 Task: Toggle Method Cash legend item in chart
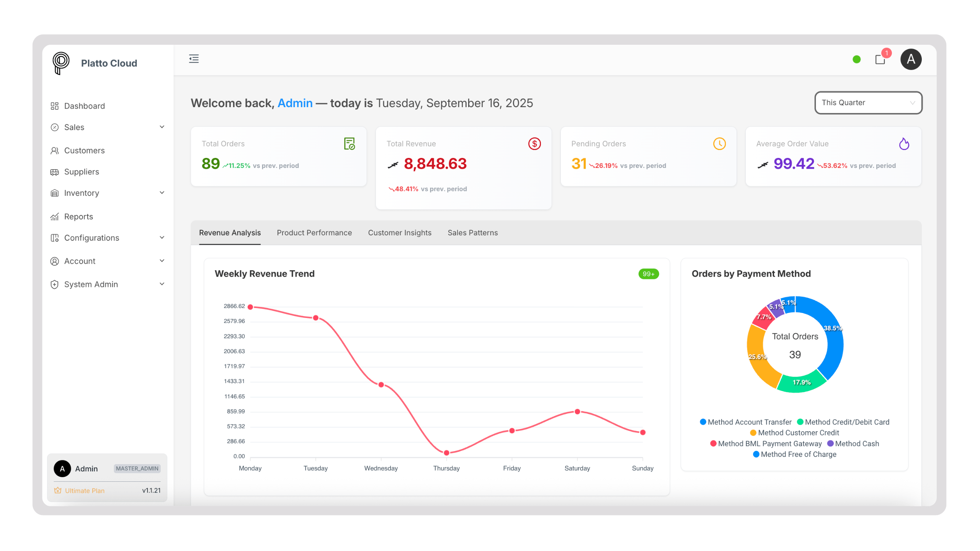coord(853,443)
